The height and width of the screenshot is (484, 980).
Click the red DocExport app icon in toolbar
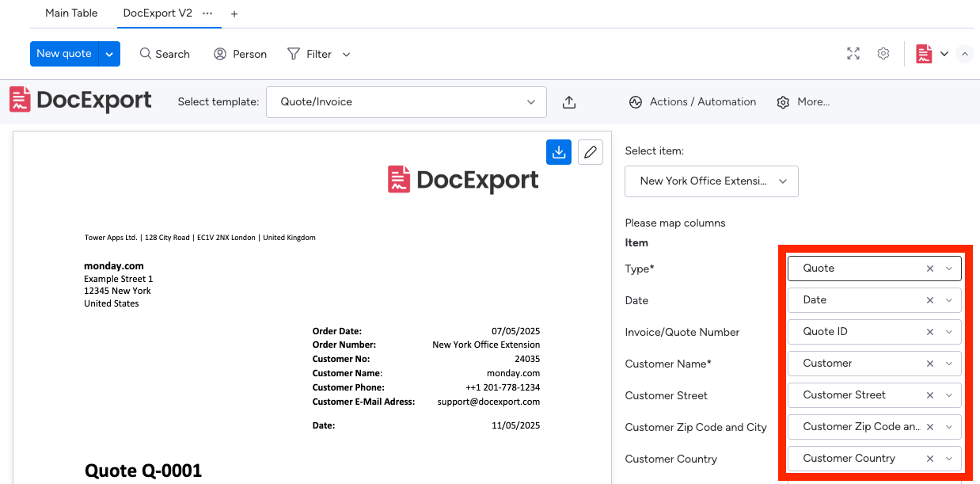click(x=924, y=54)
